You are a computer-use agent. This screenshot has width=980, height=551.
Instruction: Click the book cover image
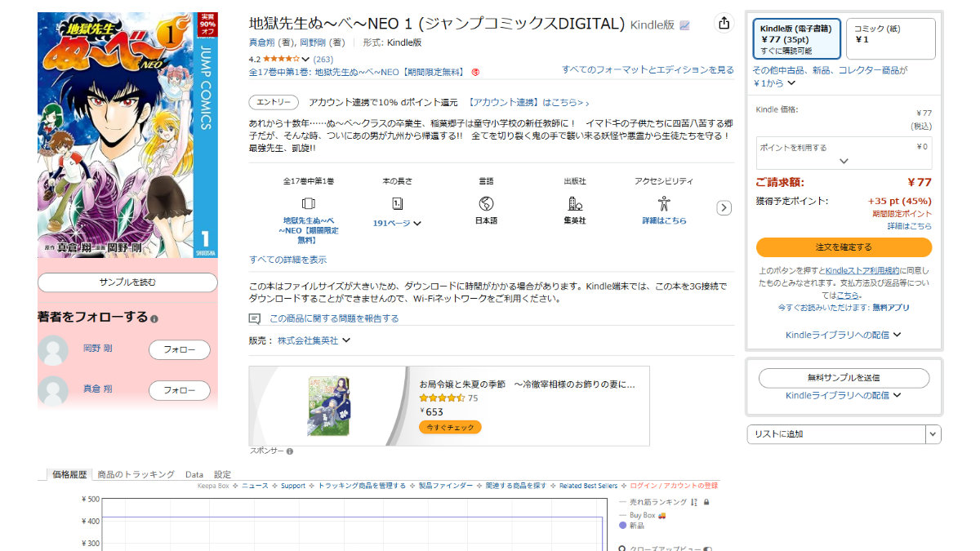(x=127, y=135)
